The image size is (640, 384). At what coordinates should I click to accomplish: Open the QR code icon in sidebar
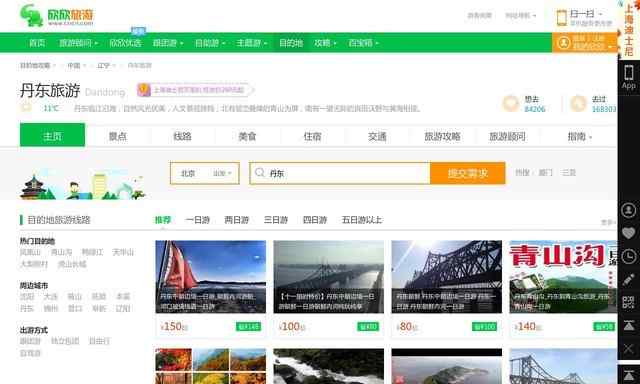point(629,302)
